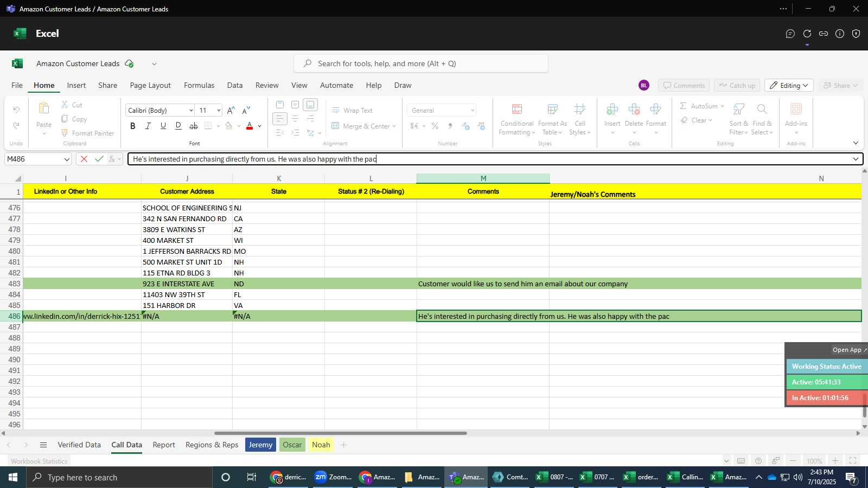The width and height of the screenshot is (868, 488).
Task: Click the Insert Function fx icon
Action: [x=112, y=159]
